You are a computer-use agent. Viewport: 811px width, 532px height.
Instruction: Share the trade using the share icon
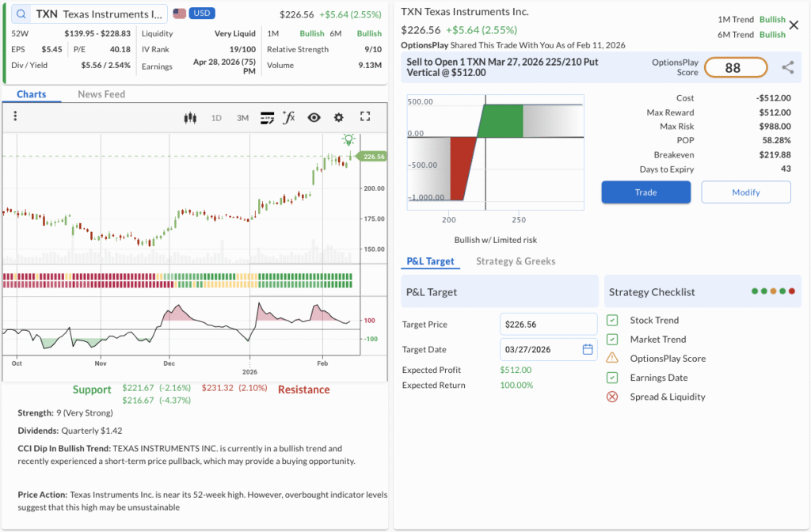[x=787, y=68]
